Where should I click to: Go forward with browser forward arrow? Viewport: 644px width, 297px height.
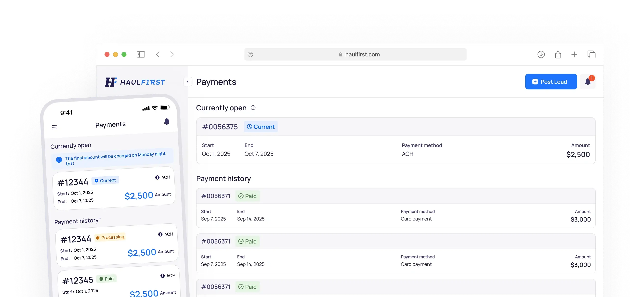click(x=172, y=54)
